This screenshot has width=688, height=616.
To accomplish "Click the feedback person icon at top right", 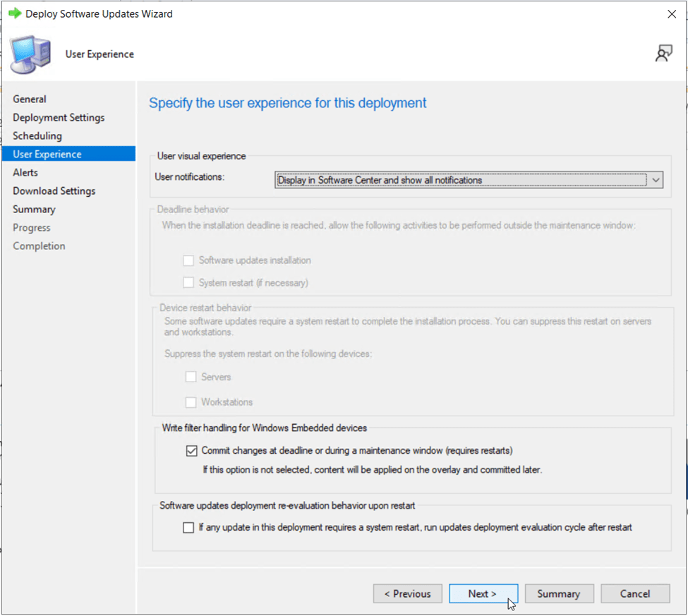I will [x=663, y=54].
